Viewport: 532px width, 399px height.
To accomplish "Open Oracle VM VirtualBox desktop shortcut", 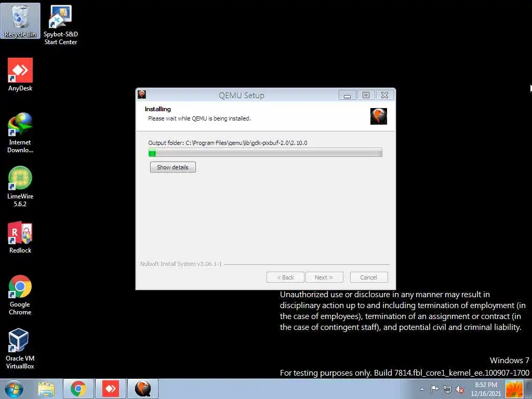I will [20, 349].
